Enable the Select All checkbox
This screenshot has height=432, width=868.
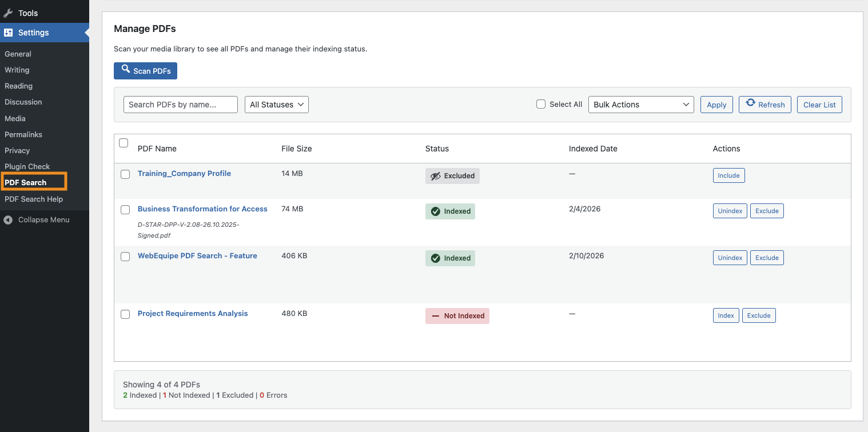pos(540,104)
